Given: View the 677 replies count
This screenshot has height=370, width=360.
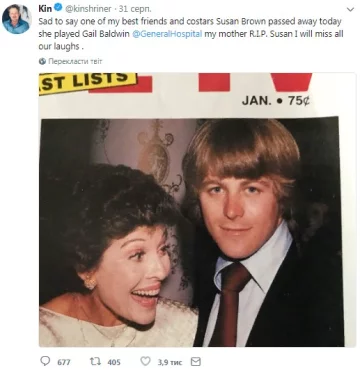Looking at the screenshot, I should pyautogui.click(x=64, y=362).
